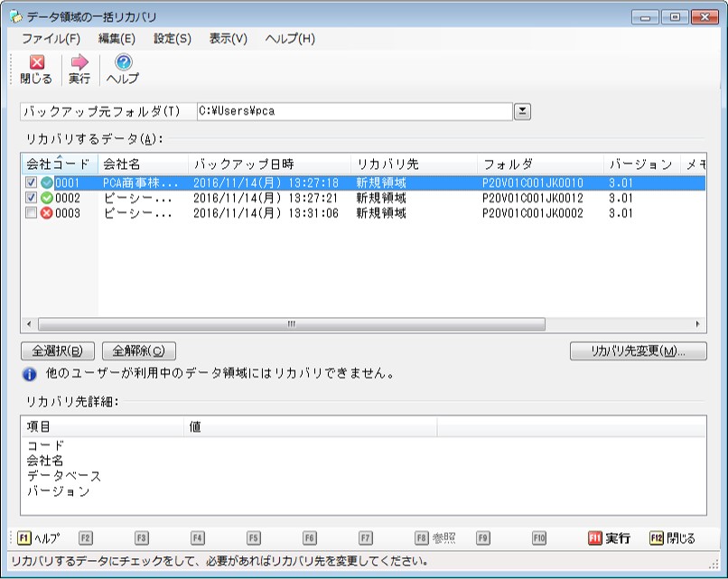
Task: Check the checkbox for company 0003
Action: [x=31, y=213]
